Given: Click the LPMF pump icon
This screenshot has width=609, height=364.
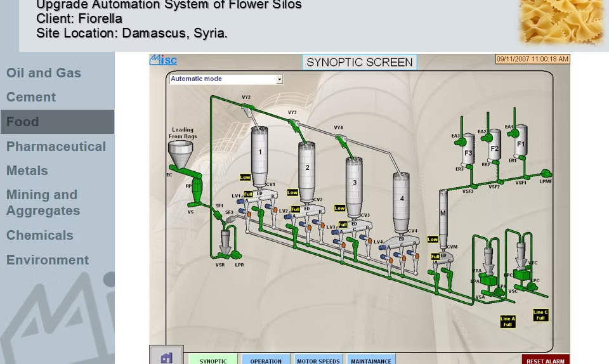Looking at the screenshot, I should click(x=546, y=174).
